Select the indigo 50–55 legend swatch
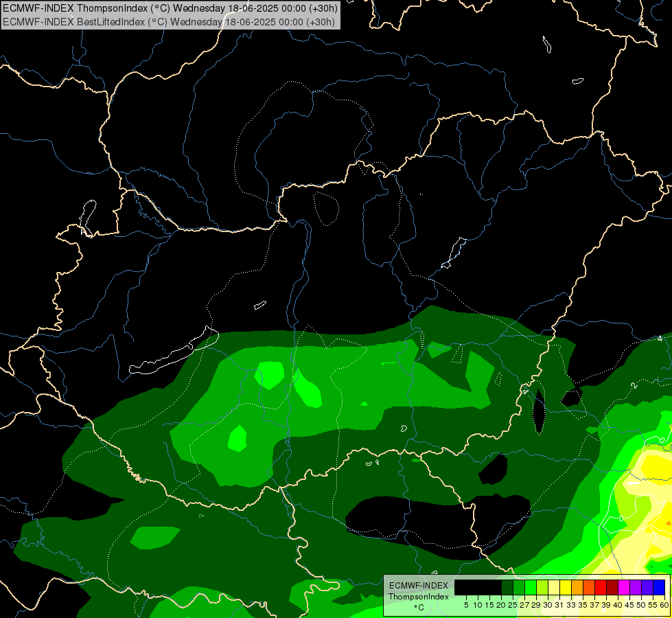Image resolution: width=672 pixels, height=618 pixels. click(x=647, y=588)
